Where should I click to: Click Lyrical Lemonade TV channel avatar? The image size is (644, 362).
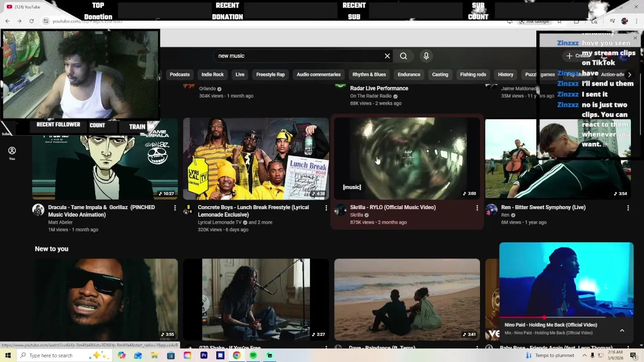[189, 210]
